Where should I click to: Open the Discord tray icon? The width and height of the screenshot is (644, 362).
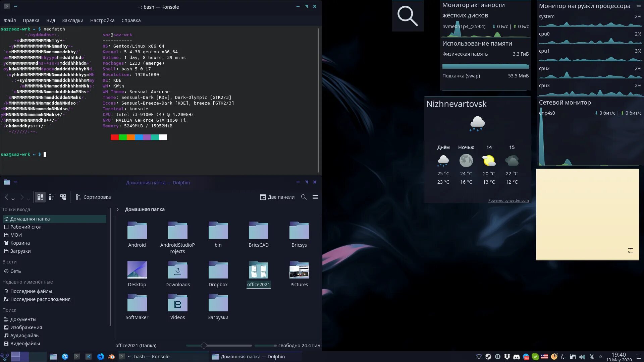point(517,357)
